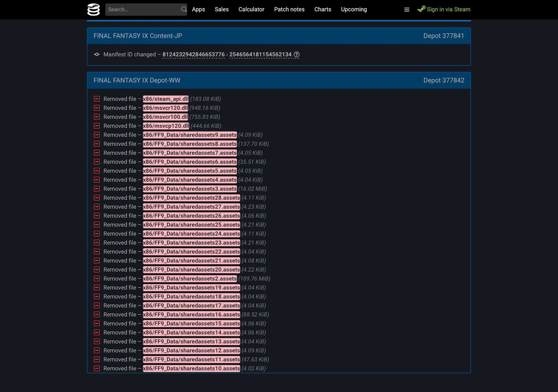The width and height of the screenshot is (558, 392).
Task: Open the hamburger menu icon
Action: point(407,10)
